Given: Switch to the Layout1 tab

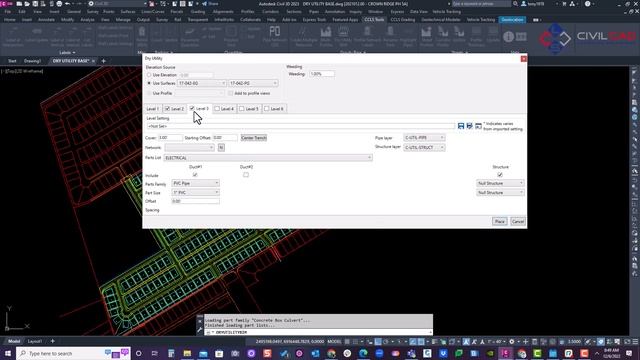Looking at the screenshot, I should pyautogui.click(x=35, y=341).
